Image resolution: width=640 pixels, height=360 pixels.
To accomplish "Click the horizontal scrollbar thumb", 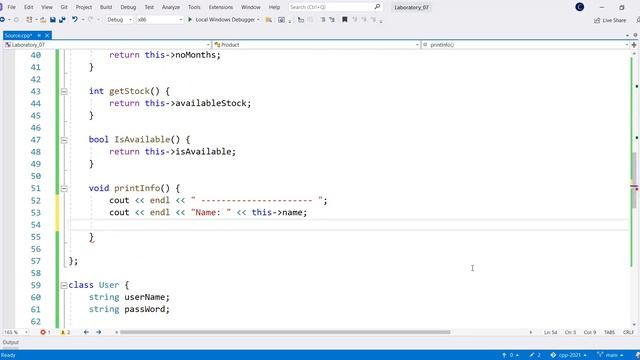I will click(x=285, y=332).
